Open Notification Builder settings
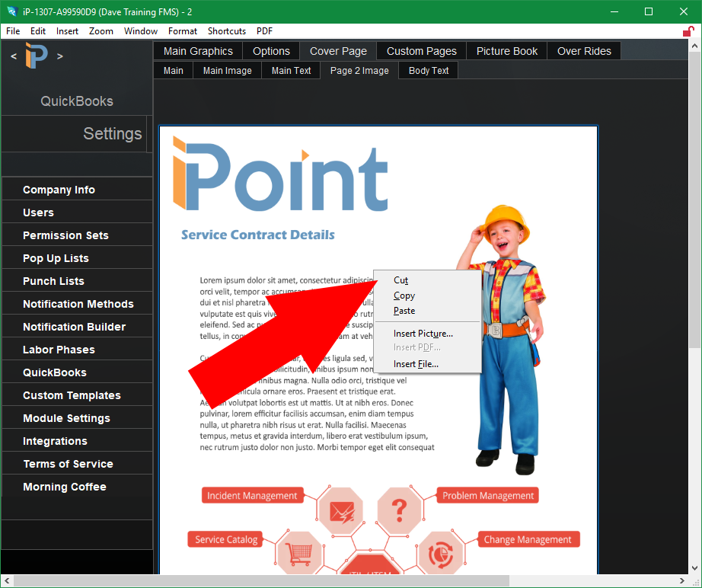 [x=74, y=327]
